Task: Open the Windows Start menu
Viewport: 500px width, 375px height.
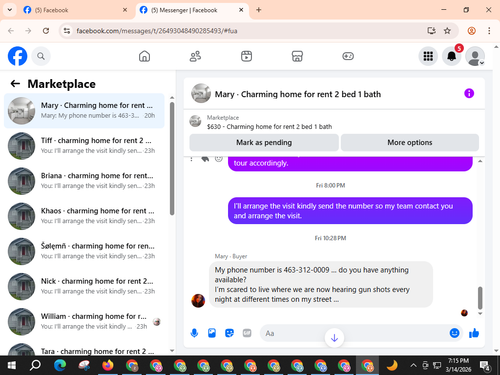Action: tap(12, 366)
